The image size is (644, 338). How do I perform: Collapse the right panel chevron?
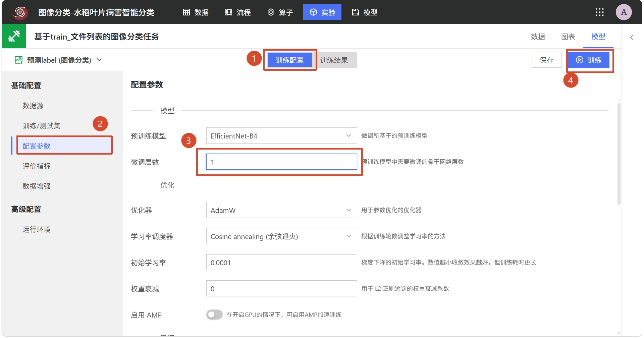point(632,38)
